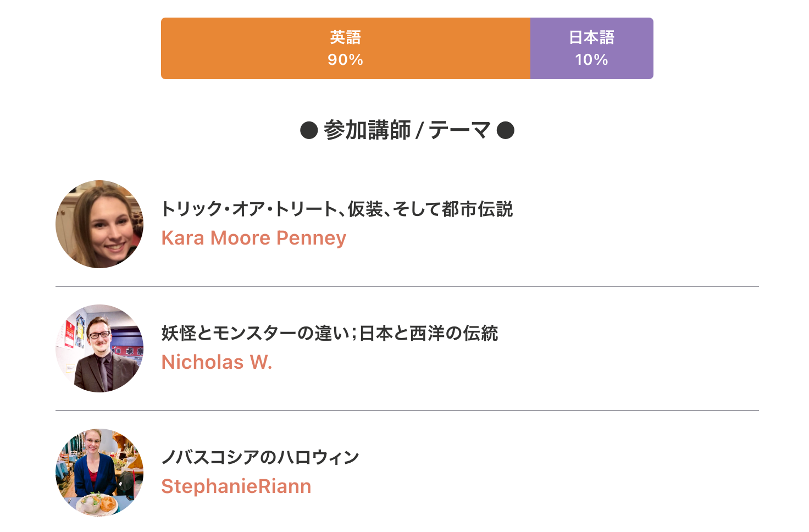Click the 10% percentage text
This screenshot has width=809, height=532.
591,60
